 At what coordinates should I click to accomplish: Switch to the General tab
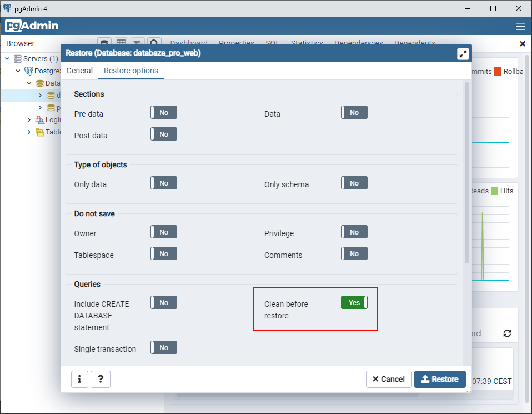tap(79, 71)
